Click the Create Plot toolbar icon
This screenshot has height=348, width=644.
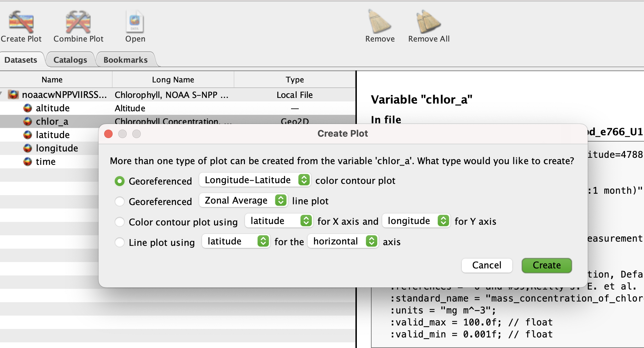21,22
